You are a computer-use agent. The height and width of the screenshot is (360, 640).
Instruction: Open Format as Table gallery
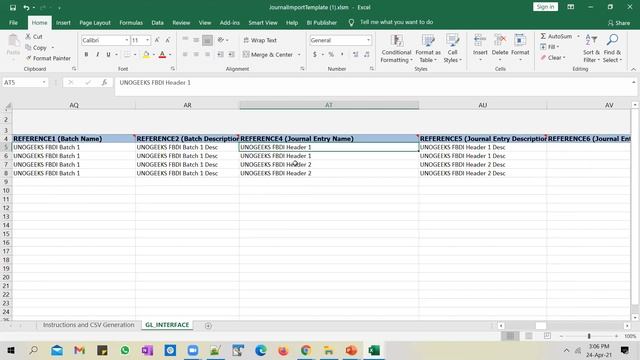tap(428, 49)
